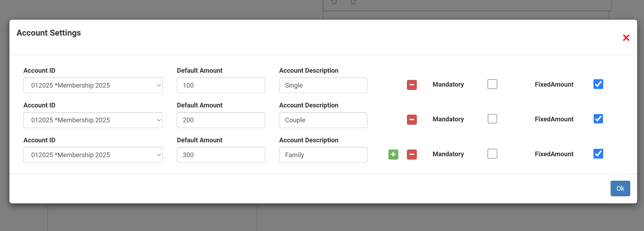This screenshot has width=644, height=231.
Task: Add a new account row
Action: point(393,155)
